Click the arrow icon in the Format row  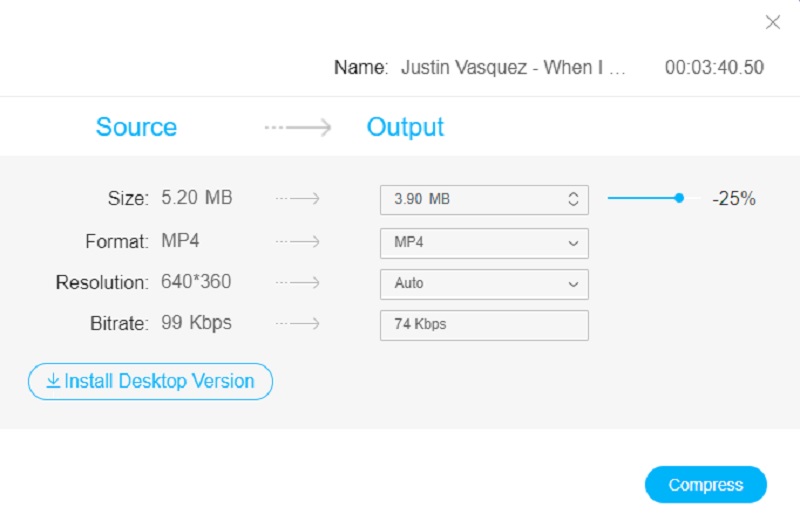pos(298,242)
